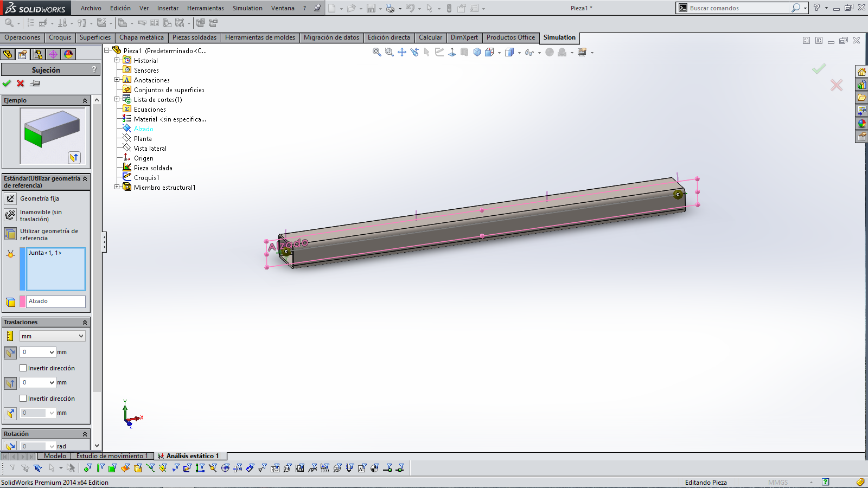Screen dimensions: 868x488
Task: Select the Pan tool in view toolbar
Action: pos(402,52)
